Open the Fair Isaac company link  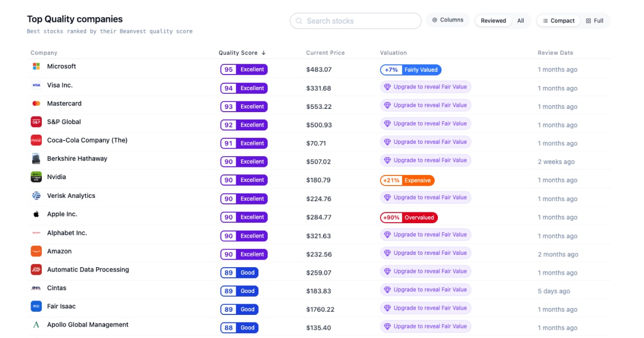point(61,306)
